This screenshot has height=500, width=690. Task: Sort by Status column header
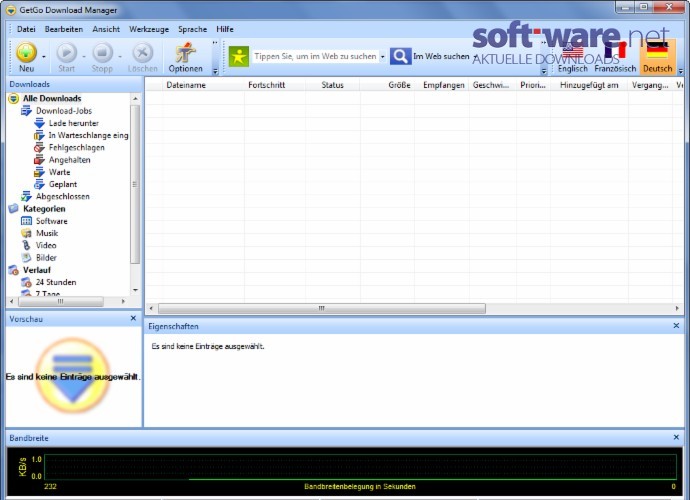point(332,85)
